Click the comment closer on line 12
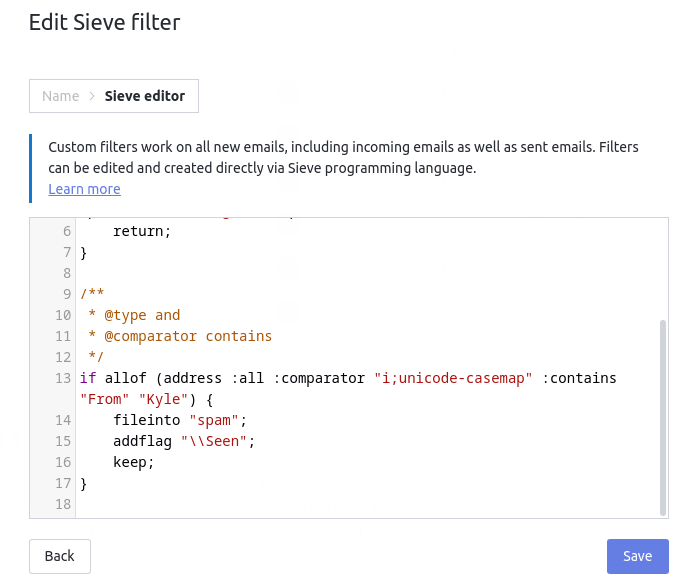The height and width of the screenshot is (587, 691). pos(96,357)
